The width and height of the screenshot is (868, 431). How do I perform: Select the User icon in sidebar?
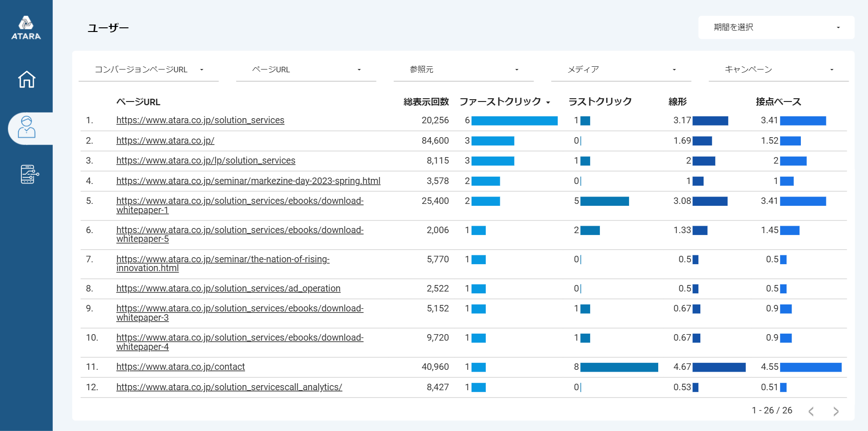(26, 127)
